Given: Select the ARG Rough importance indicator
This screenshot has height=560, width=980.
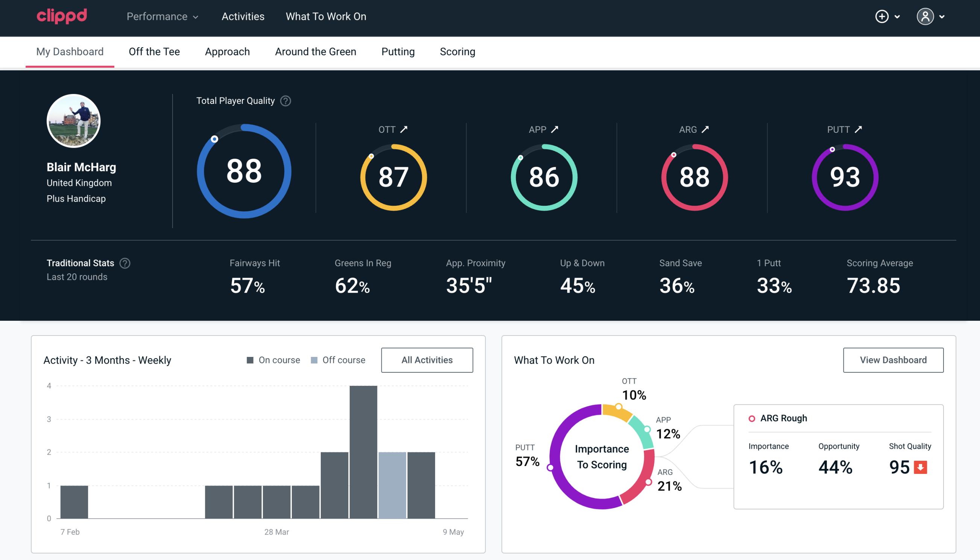Looking at the screenshot, I should (767, 466).
